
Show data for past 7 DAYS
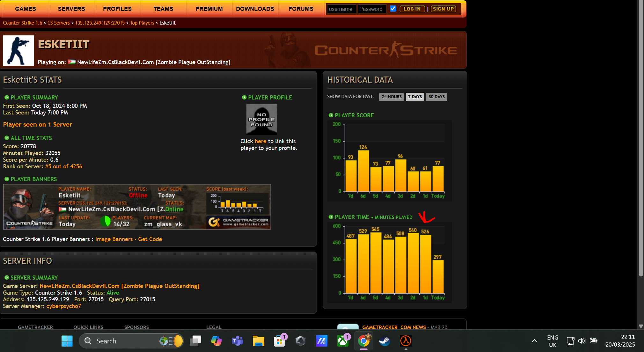(415, 97)
